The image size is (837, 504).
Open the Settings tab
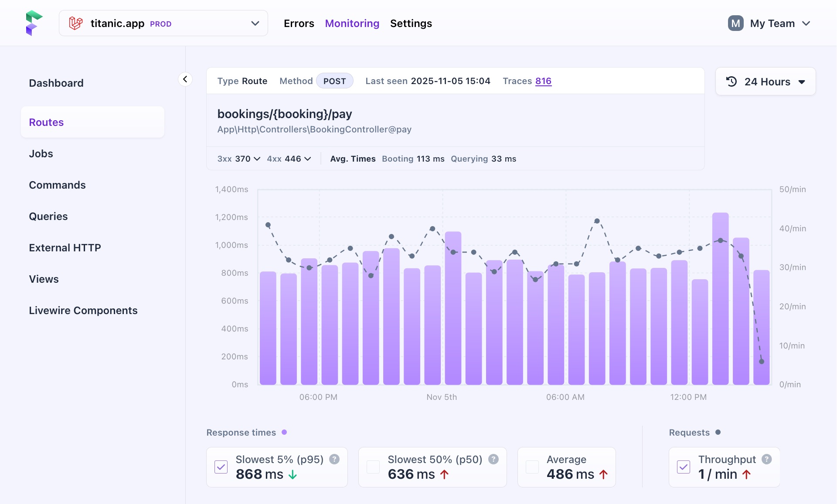pyautogui.click(x=411, y=24)
